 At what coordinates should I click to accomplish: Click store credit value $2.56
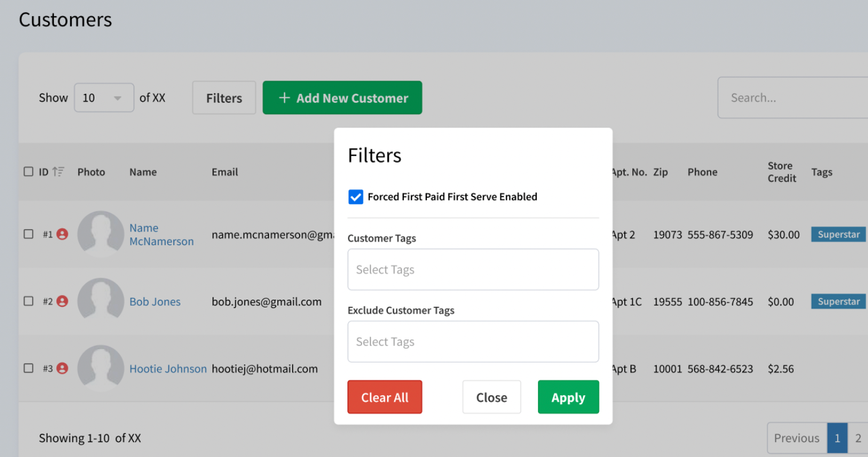point(781,369)
